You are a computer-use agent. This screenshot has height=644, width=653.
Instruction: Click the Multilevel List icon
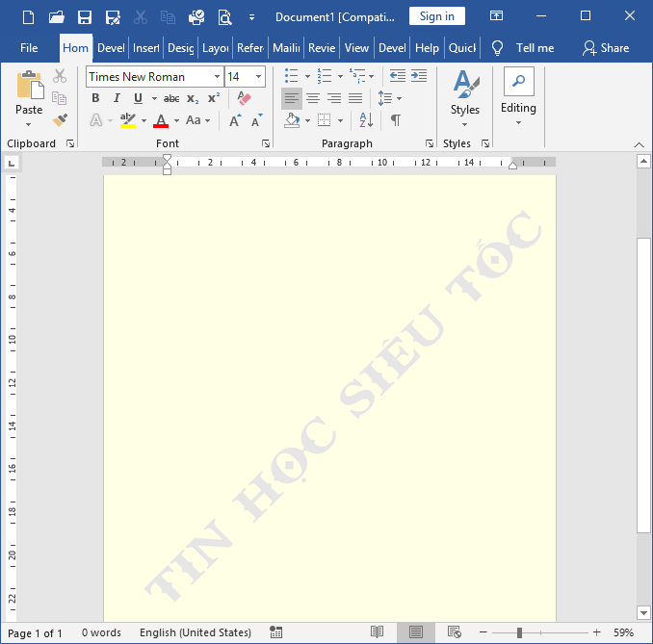coord(357,76)
